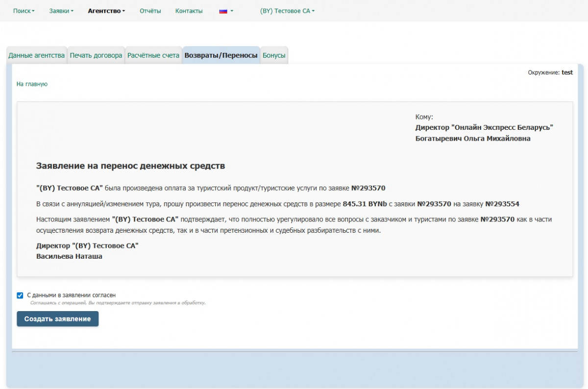Expand the Заявки menu
The image size is (588, 389).
click(x=61, y=11)
